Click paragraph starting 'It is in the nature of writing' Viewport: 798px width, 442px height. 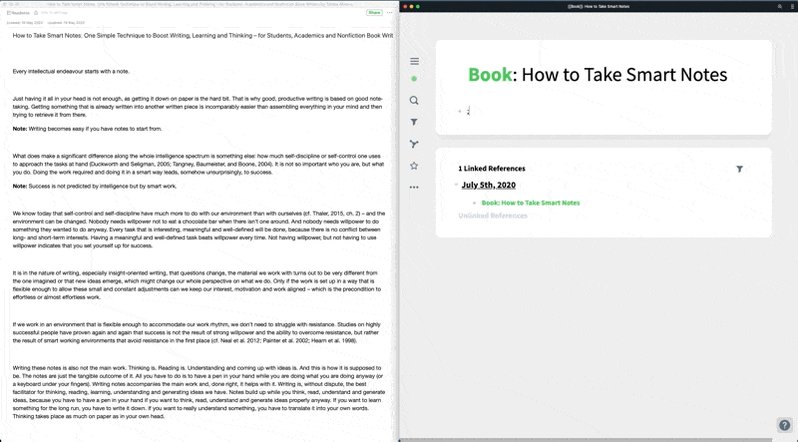tap(196, 285)
